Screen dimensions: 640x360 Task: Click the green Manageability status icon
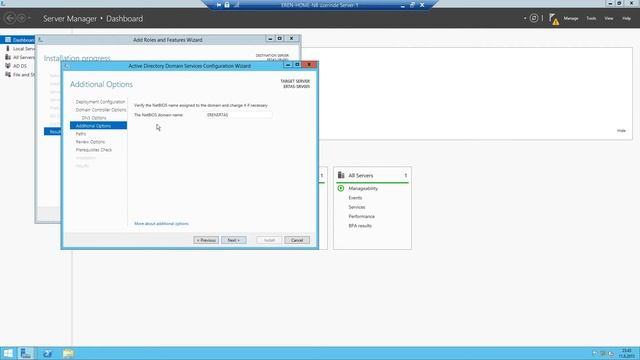(341, 188)
